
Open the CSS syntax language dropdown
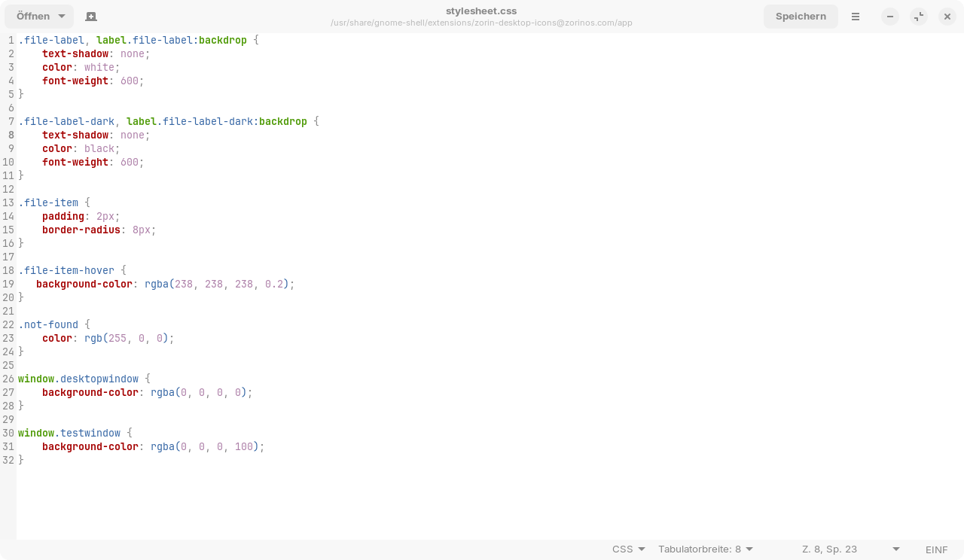pos(628,549)
